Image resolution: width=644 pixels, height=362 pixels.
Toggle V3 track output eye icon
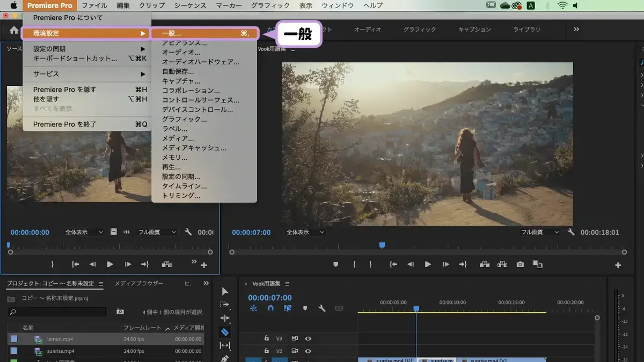coord(309,338)
